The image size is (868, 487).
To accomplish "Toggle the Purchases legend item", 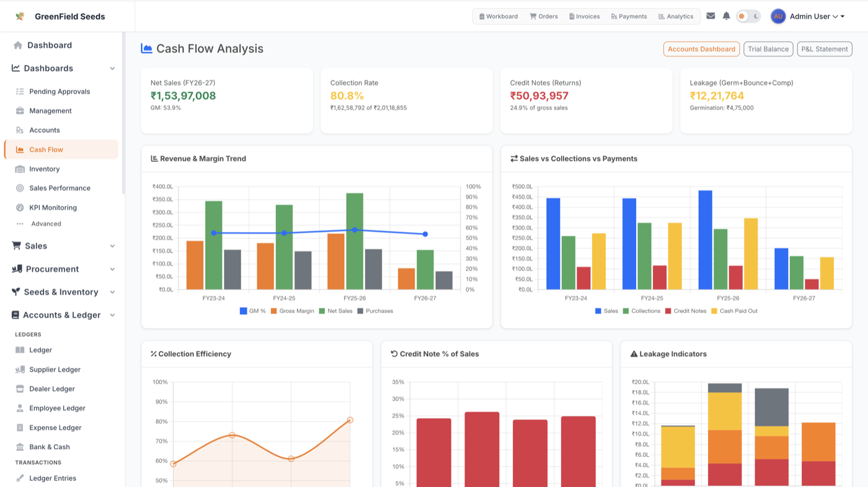I will pos(375,311).
